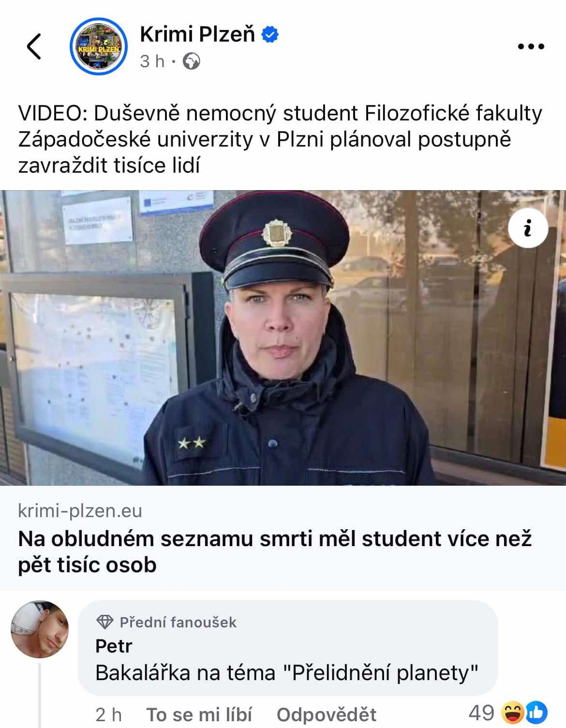Tap the blue thumbs-up reaction icon
Screen dimensions: 566x728
pos(536,713)
